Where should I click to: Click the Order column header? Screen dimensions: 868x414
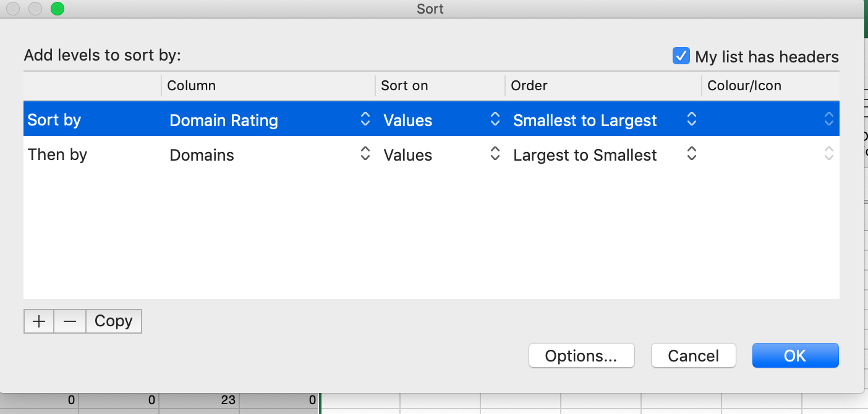coord(529,86)
